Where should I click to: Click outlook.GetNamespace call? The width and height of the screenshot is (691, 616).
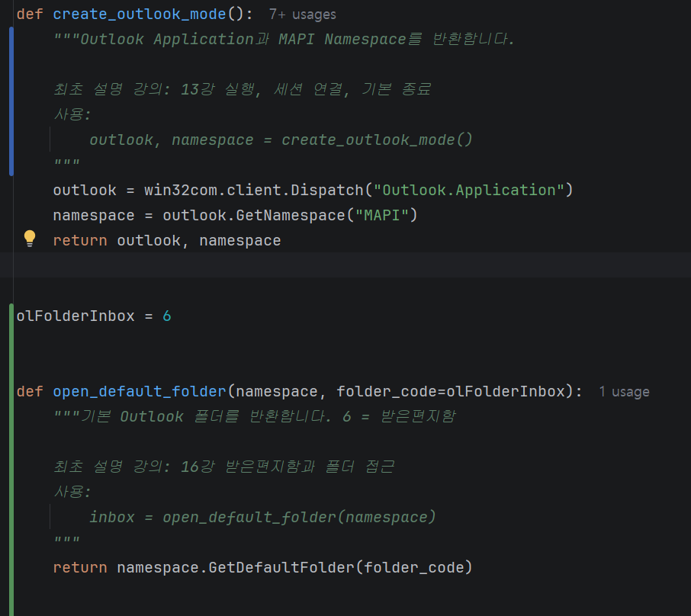(254, 215)
